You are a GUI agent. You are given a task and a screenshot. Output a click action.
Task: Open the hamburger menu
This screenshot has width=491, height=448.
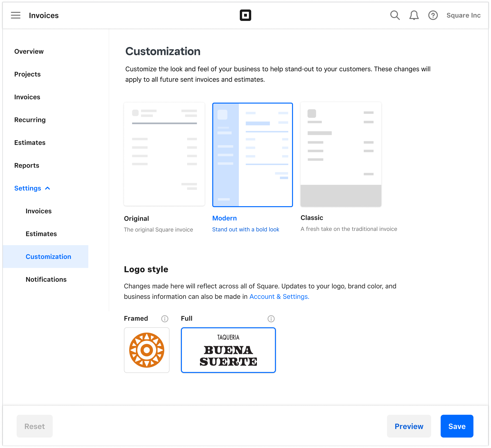tap(16, 15)
